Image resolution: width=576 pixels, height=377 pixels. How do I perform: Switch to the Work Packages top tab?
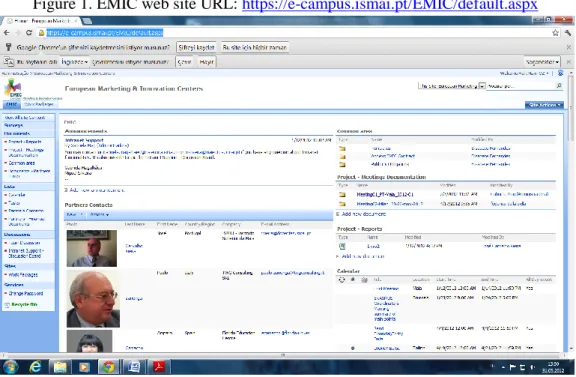click(x=39, y=104)
